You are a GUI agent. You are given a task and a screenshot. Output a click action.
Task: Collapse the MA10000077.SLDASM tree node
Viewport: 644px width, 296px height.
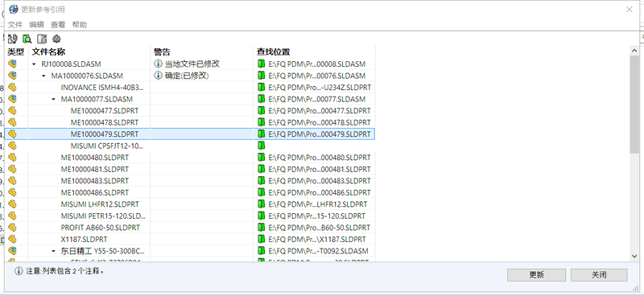pyautogui.click(x=53, y=100)
